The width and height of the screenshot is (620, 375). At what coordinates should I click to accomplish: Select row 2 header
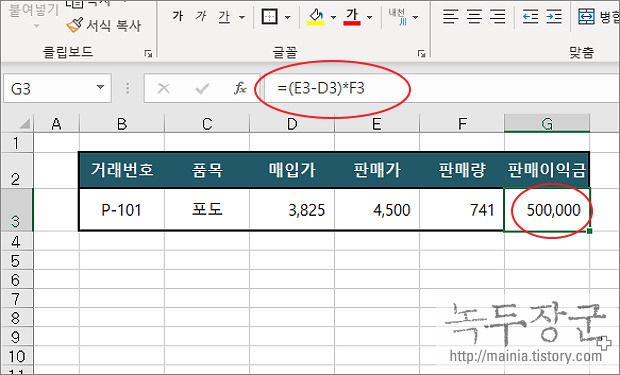pos(17,170)
